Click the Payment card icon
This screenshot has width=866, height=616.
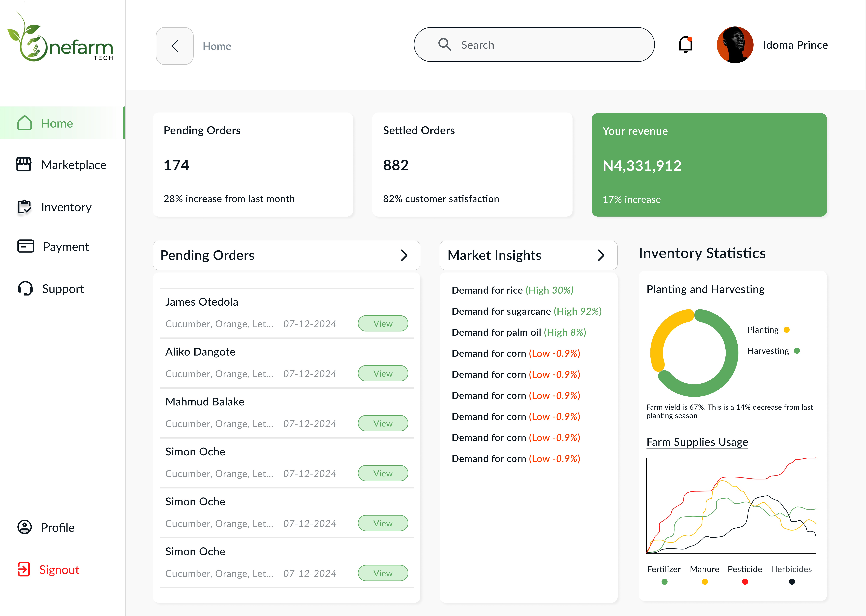26,246
